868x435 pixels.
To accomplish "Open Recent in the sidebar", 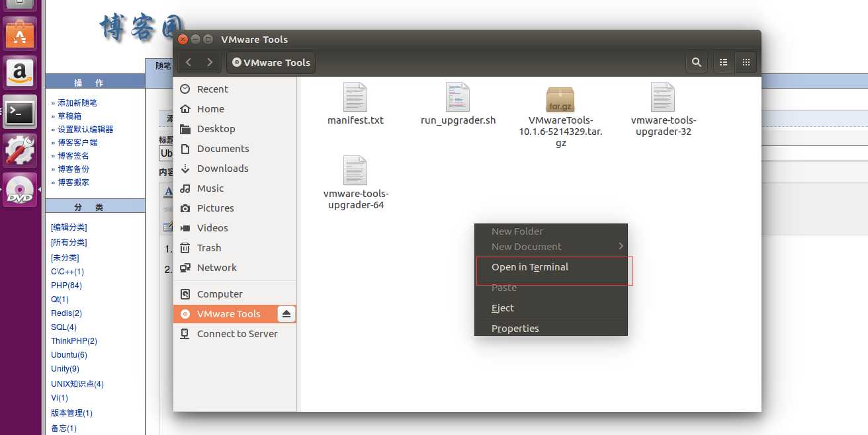I will [235, 89].
